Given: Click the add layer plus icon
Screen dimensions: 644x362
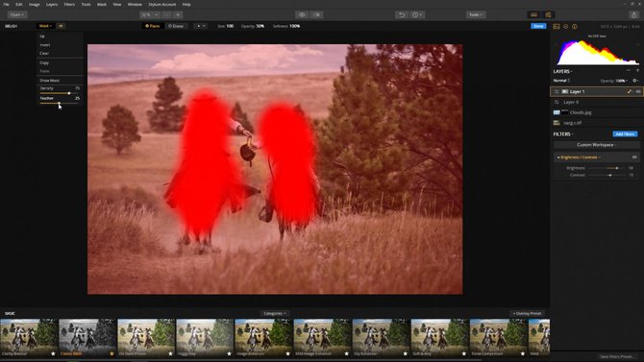Looking at the screenshot, I should (637, 71).
